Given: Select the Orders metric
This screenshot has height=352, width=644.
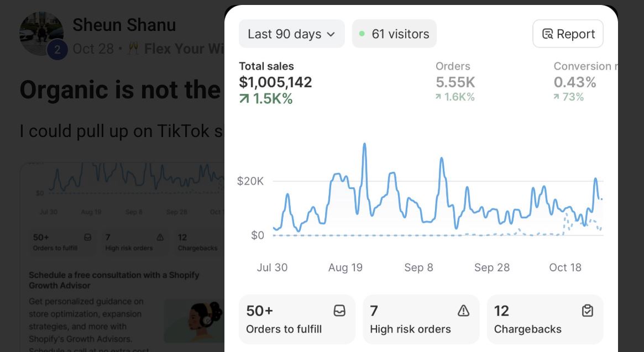Looking at the screenshot, I should pyautogui.click(x=455, y=82).
